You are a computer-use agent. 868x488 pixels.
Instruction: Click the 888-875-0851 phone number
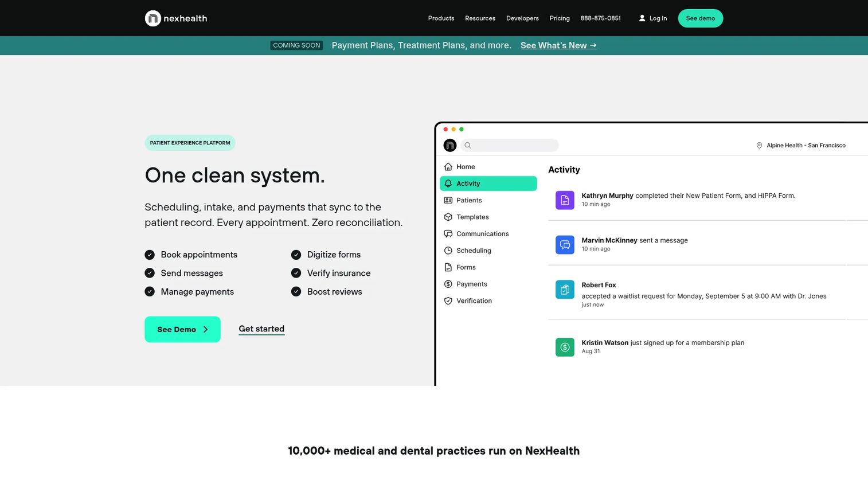[x=600, y=18]
